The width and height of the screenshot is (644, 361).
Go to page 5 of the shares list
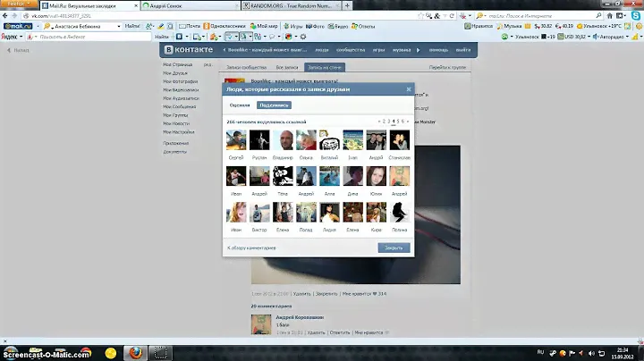coord(399,121)
